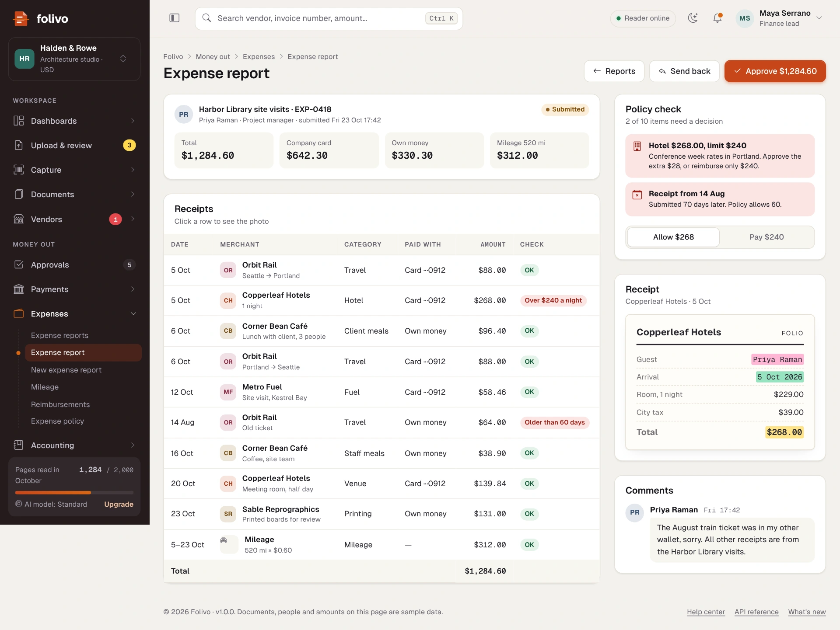Click the Capture barcode icon
The height and width of the screenshot is (630, 840).
click(x=18, y=170)
